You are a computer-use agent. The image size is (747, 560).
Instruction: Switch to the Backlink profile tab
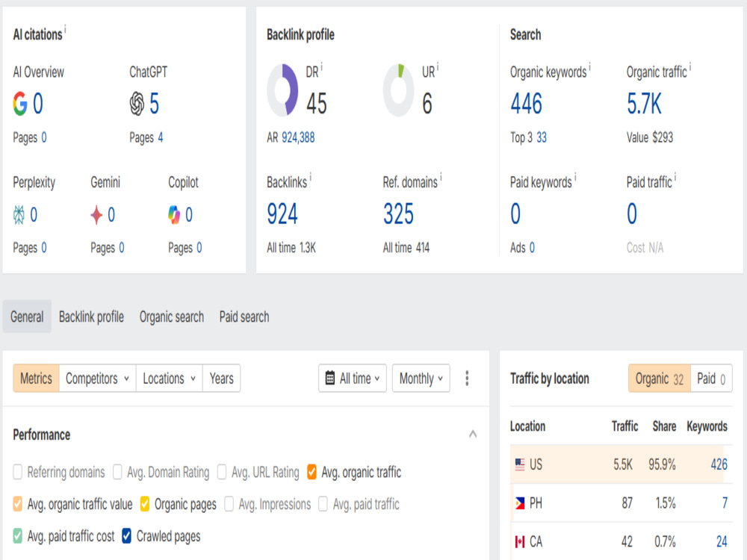(x=91, y=316)
